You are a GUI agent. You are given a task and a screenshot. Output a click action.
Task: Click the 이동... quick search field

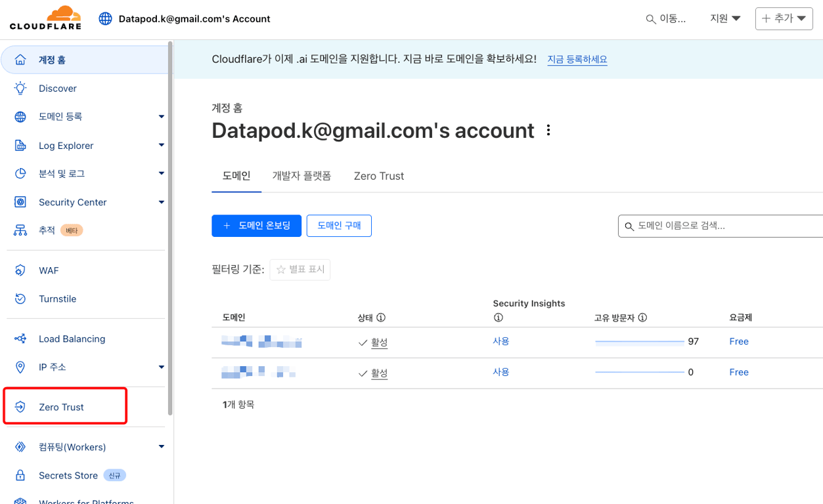coord(666,19)
